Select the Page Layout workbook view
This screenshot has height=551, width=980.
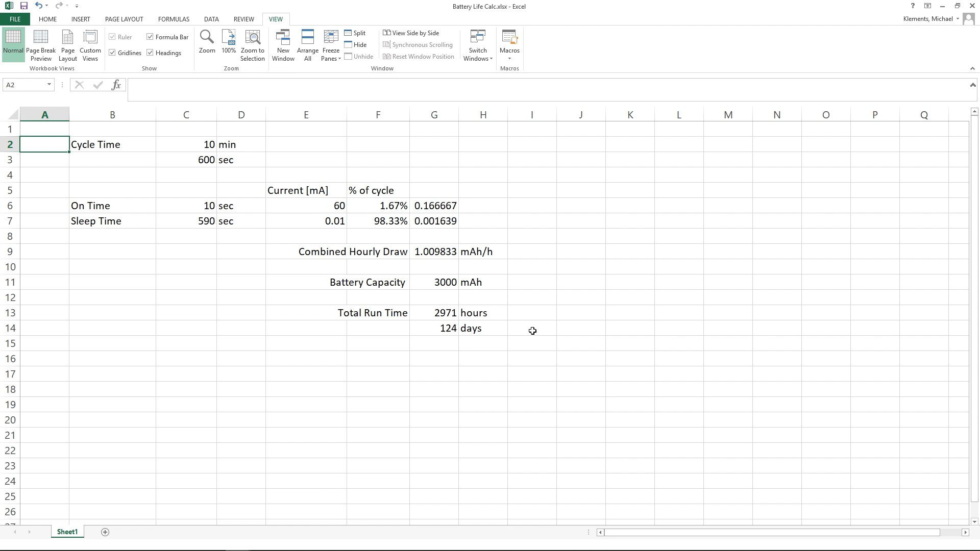pos(67,43)
